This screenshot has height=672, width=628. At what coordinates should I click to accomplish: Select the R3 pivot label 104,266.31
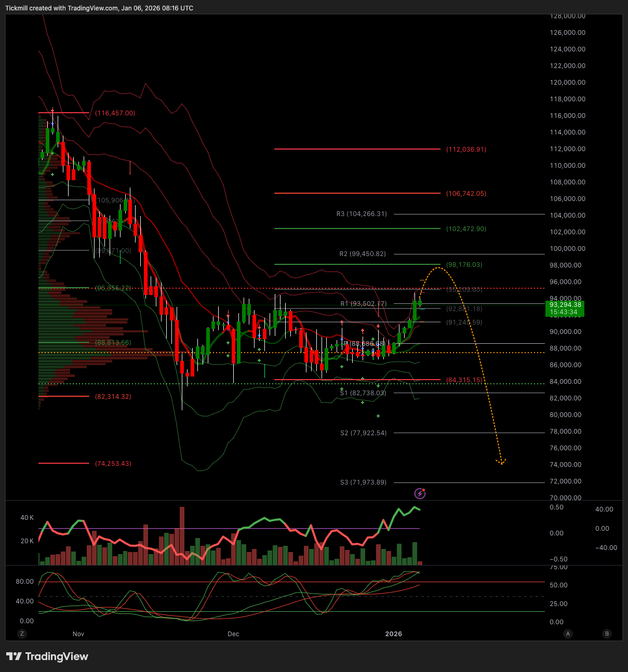click(362, 214)
